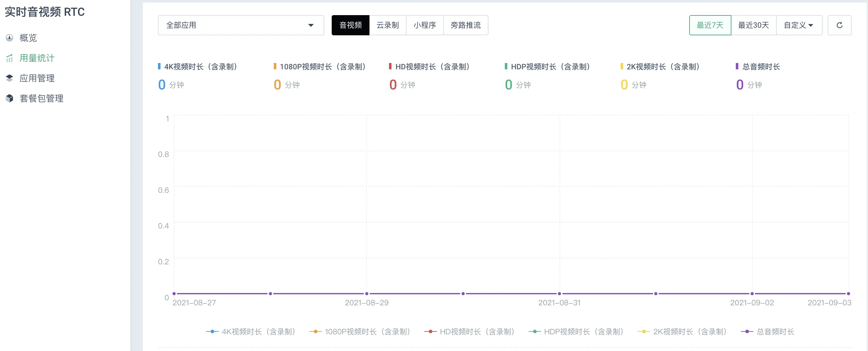This screenshot has width=868, height=351.
Task: Select the 最近7天 time range
Action: click(710, 25)
